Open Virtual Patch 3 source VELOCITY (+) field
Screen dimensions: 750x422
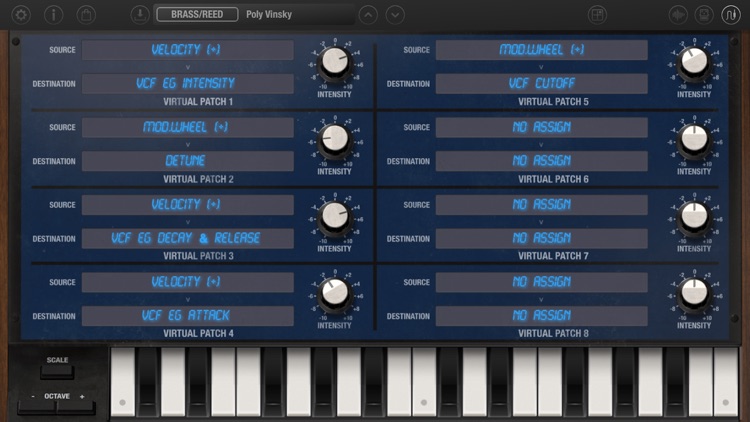(x=188, y=205)
